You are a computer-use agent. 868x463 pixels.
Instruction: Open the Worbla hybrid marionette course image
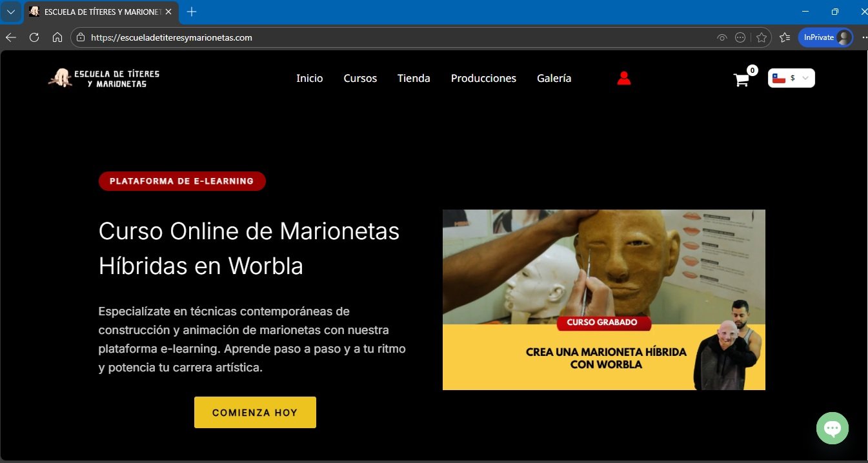603,299
